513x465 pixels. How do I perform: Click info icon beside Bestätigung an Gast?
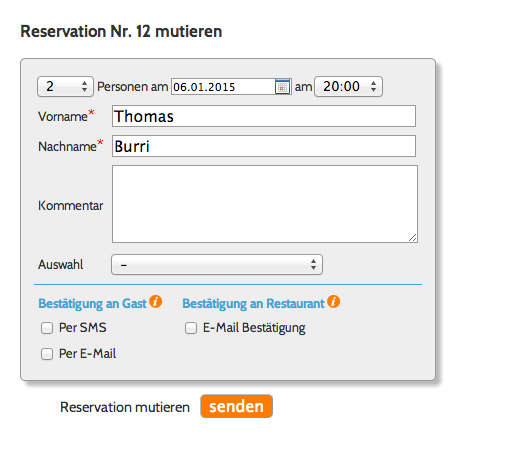click(155, 301)
